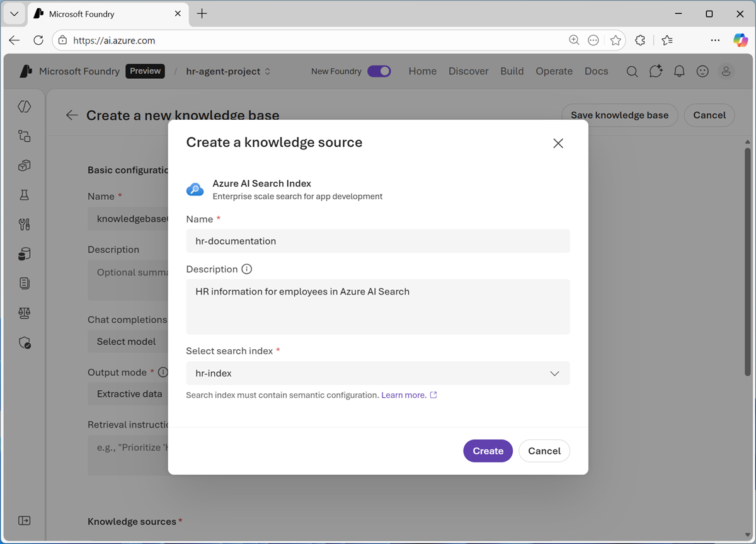Screen dimensions: 756x544
Task: Click the Description info icon in dialog
Action: [247, 269]
